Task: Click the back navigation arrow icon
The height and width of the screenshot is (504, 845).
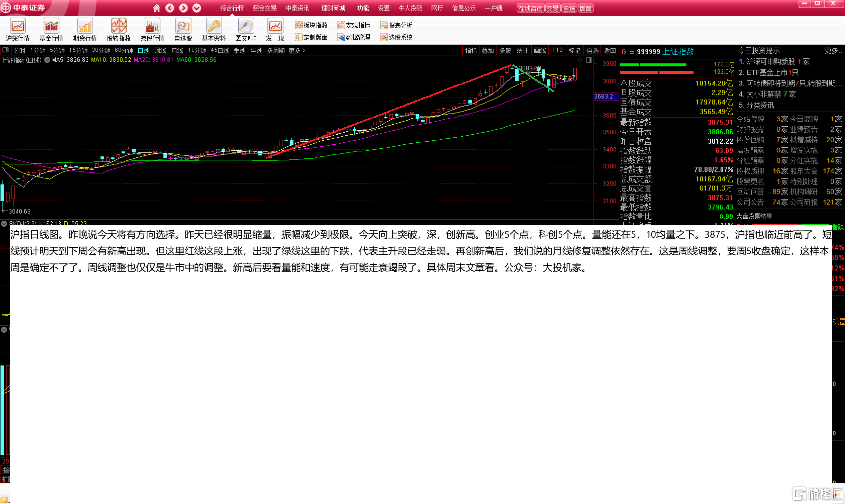Action: 170,8
